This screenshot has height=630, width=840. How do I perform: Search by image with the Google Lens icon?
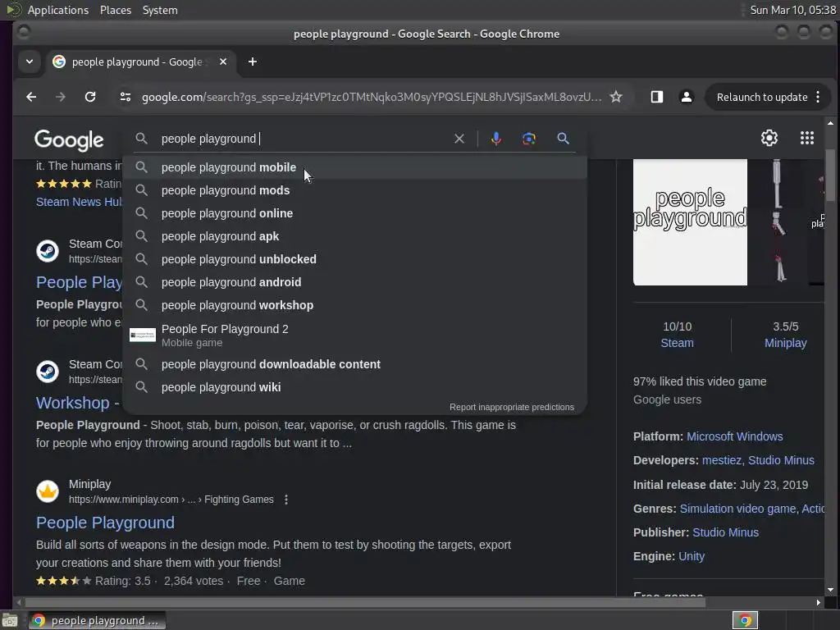529,139
